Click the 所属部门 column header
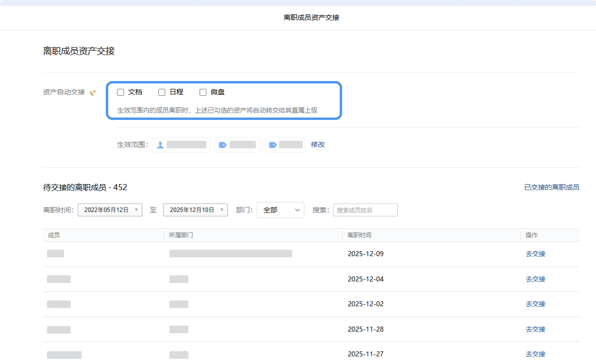Screen dimensions: 596x364 [x=181, y=235]
